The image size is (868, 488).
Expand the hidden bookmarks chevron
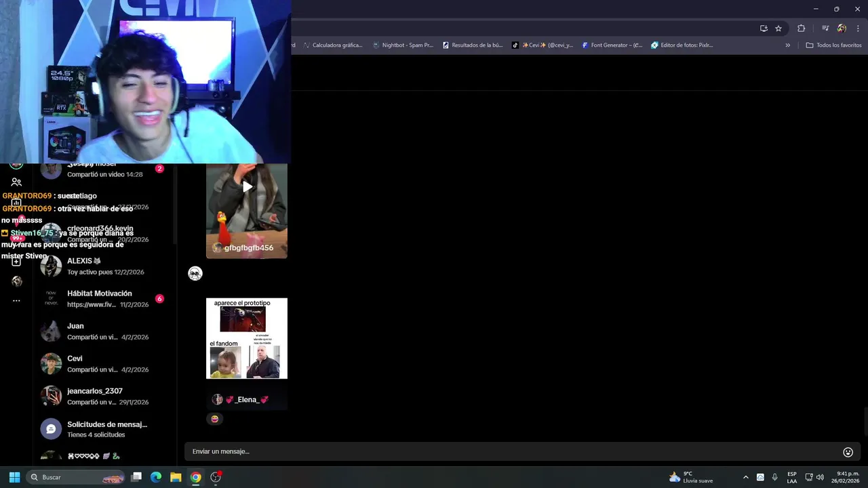click(x=788, y=45)
